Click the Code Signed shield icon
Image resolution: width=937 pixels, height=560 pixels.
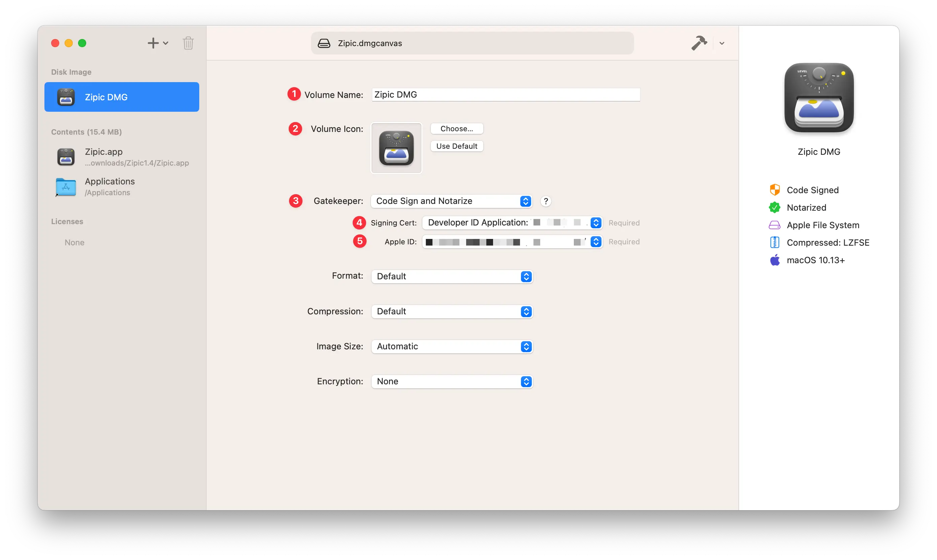tap(774, 190)
